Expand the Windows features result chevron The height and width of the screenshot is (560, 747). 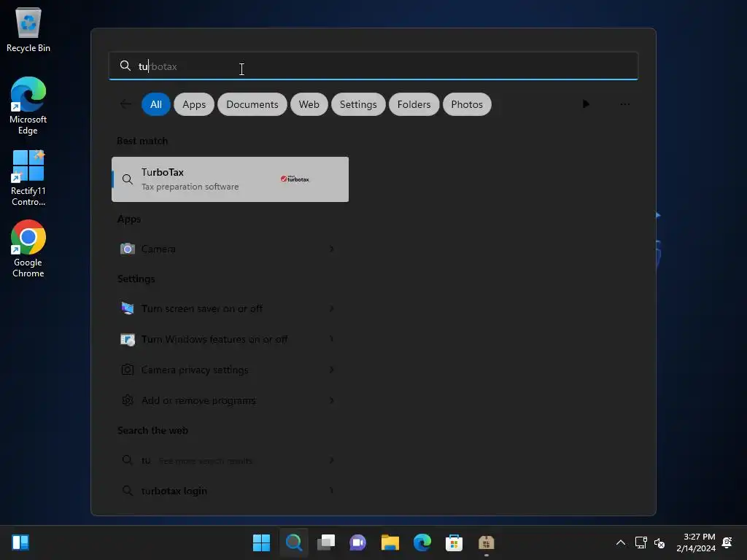[x=332, y=339]
